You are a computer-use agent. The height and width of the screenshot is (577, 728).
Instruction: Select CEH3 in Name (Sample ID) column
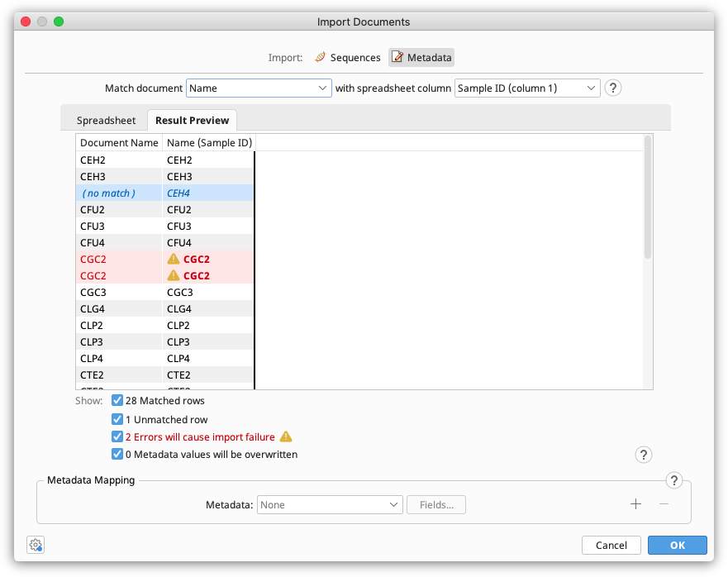(x=208, y=177)
